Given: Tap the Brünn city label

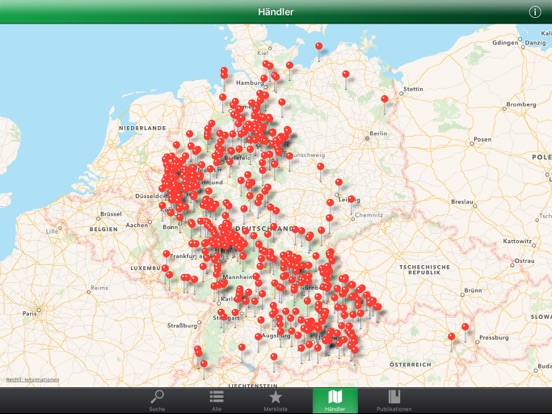Looking at the screenshot, I should tap(473, 290).
